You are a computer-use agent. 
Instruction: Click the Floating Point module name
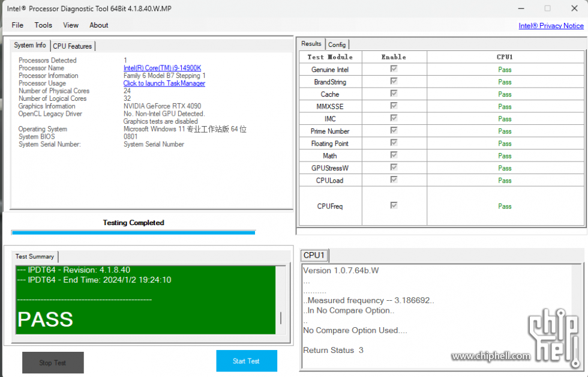click(330, 143)
